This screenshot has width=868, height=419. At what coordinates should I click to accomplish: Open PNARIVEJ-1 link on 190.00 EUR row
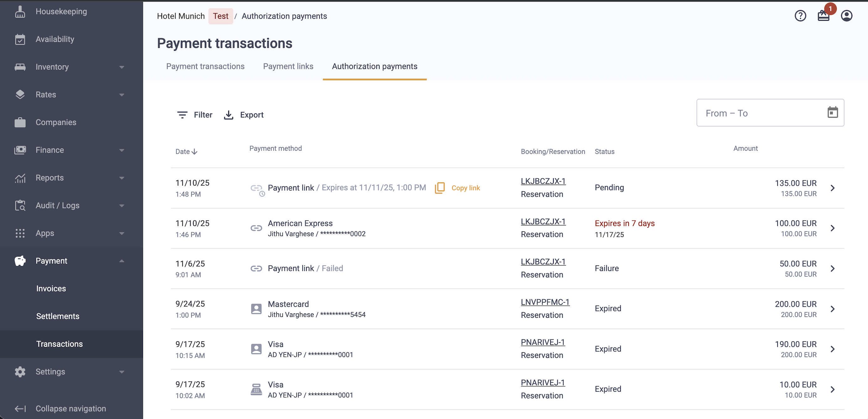tap(542, 342)
